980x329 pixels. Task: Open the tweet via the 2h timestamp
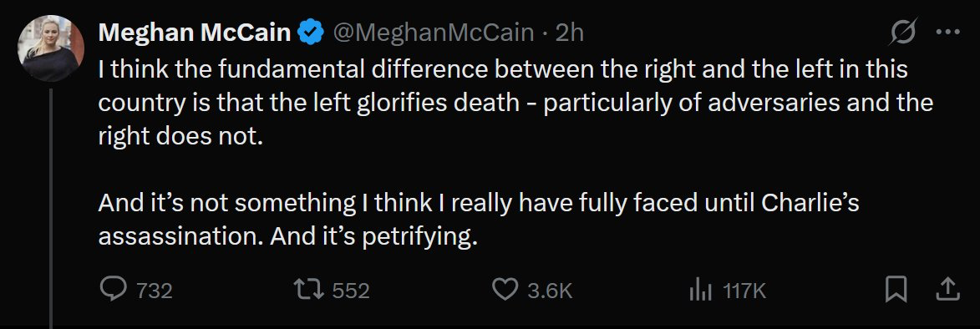click(570, 33)
